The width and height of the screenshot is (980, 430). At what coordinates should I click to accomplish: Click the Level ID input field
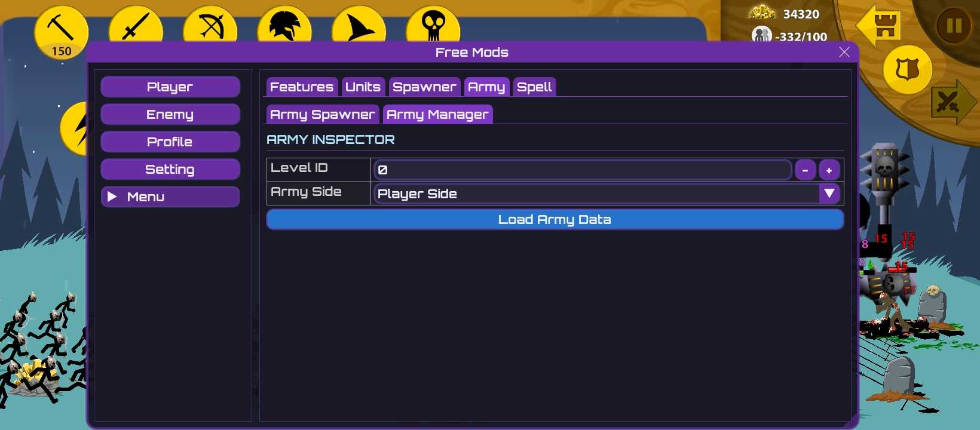(x=582, y=170)
